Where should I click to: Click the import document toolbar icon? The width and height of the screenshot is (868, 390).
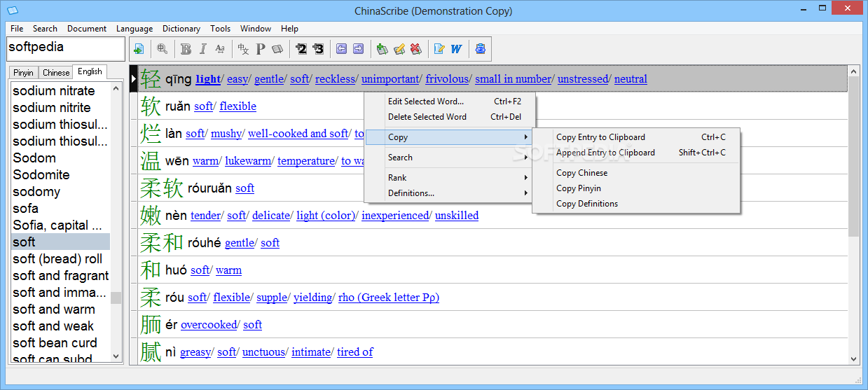[139, 49]
